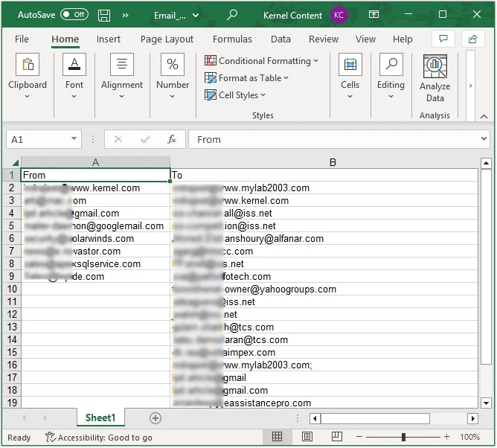Open Cell Styles menu
The image size is (497, 448).
point(235,95)
